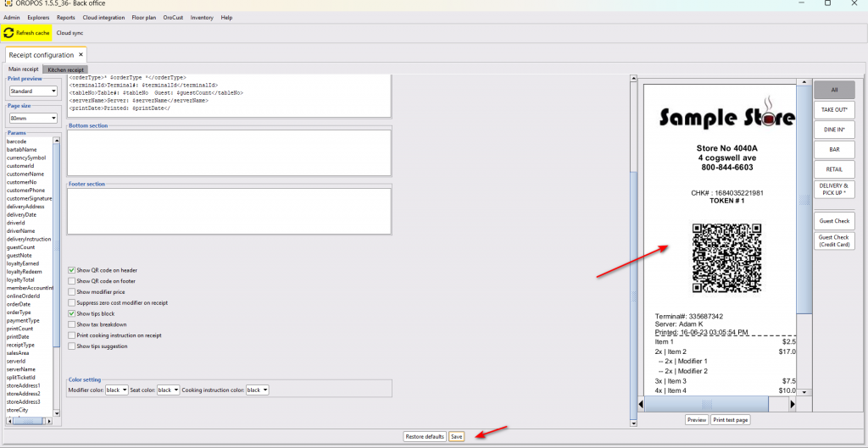The image size is (868, 448).
Task: Click Restore defaults button
Action: point(425,436)
